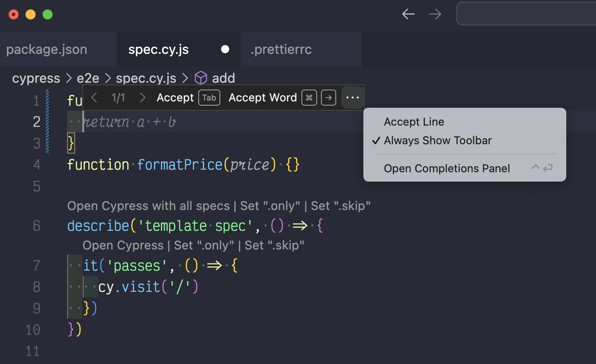Maximize the window with the green button
Screen dimensions: 596x364
[x=48, y=14]
